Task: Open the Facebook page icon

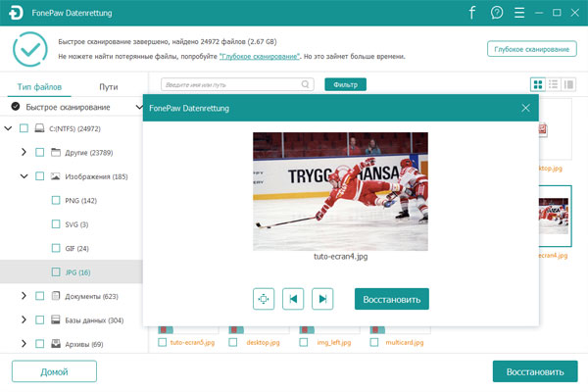Action: pos(471,13)
